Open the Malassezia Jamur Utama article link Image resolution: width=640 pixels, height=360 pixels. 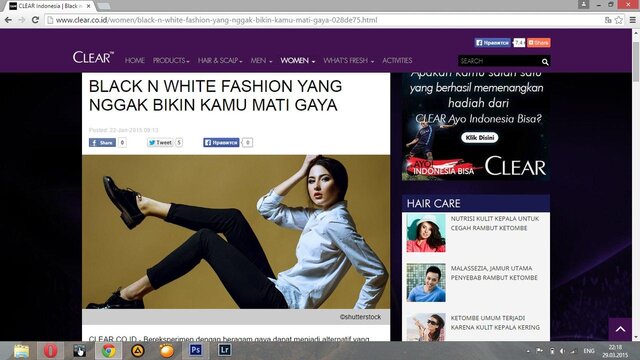(494, 273)
